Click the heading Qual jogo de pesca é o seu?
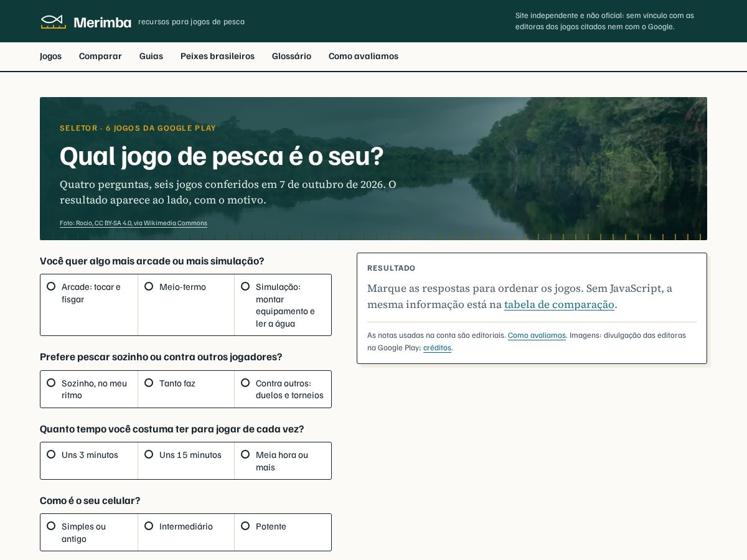Image resolution: width=747 pixels, height=560 pixels. (222, 156)
